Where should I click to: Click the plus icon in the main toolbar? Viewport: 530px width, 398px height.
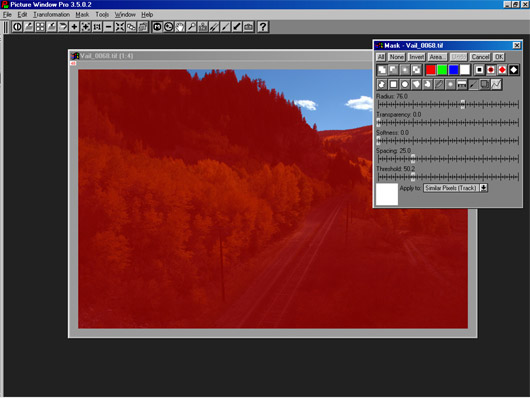point(74,27)
